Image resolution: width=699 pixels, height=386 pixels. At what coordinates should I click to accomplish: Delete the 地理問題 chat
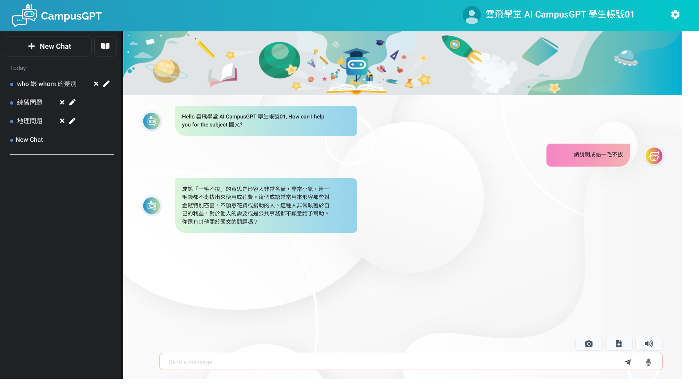[62, 121]
